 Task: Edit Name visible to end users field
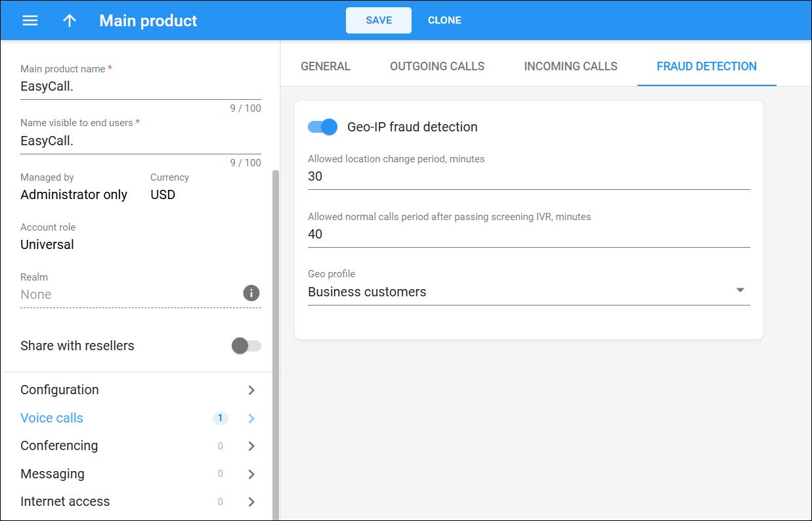140,141
